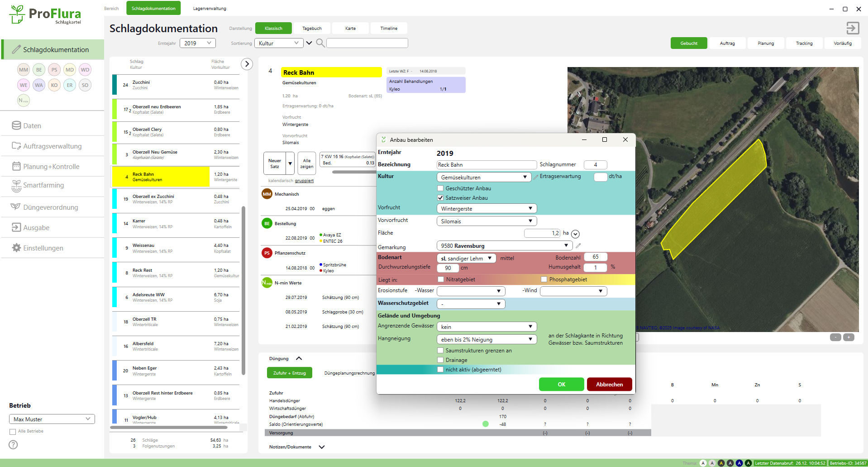
Task: Uncheck Satzweiser Anbau checkbox
Action: 440,198
